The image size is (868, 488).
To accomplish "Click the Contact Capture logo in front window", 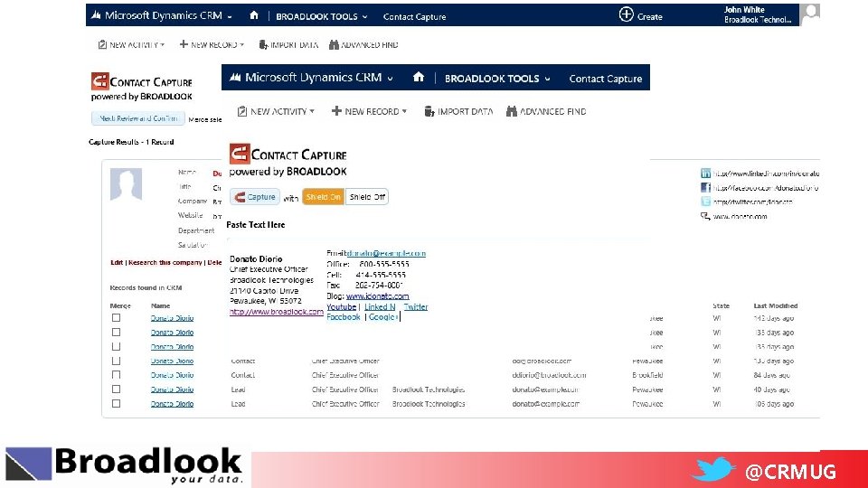I will 288,160.
